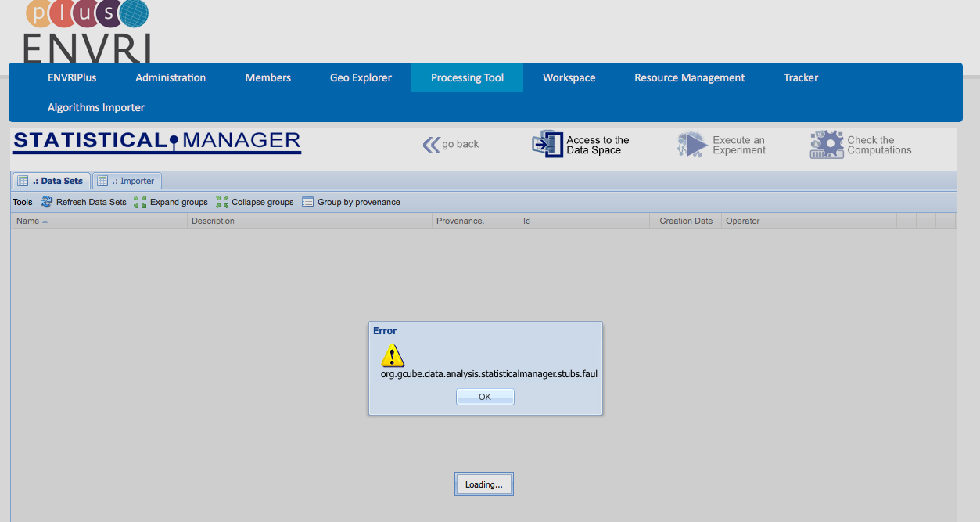Screen dimensions: 980x522
Task: Switch to the Importer tab
Action: click(x=127, y=181)
